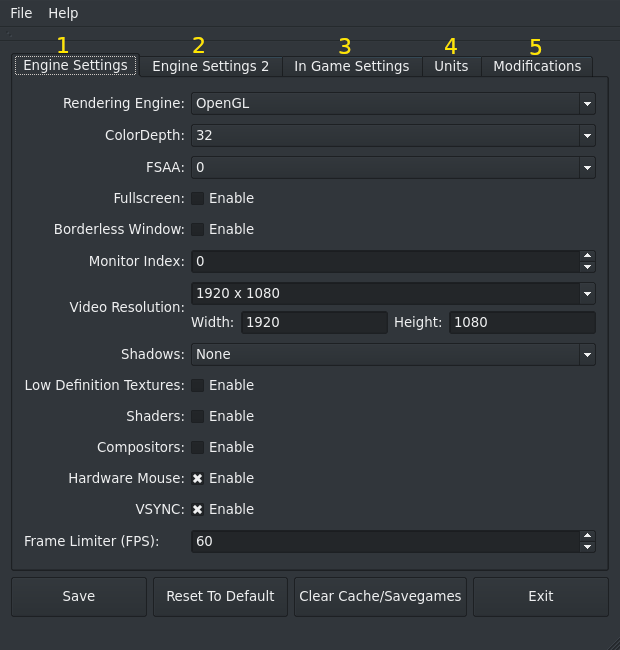620x650 pixels.
Task: Increase Frame Limiter FPS with up arrow
Action: [x=587, y=535]
